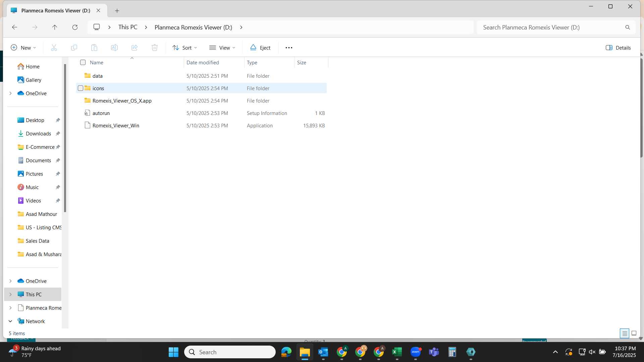This screenshot has width=644, height=362.
Task: Expand Planmeca Rome drive tree node
Action: coord(10,308)
